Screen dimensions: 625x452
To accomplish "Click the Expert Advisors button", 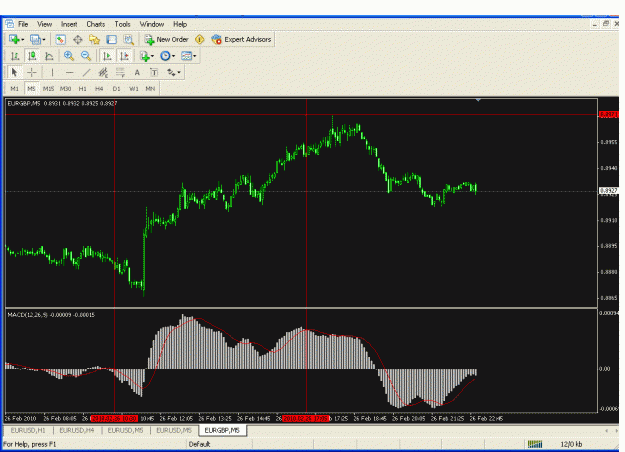I will [x=242, y=39].
